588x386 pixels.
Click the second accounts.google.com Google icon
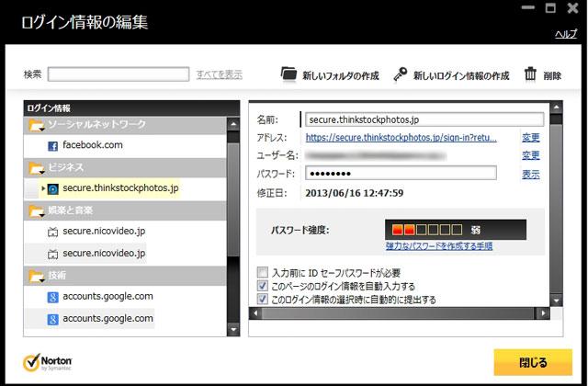tap(53, 320)
